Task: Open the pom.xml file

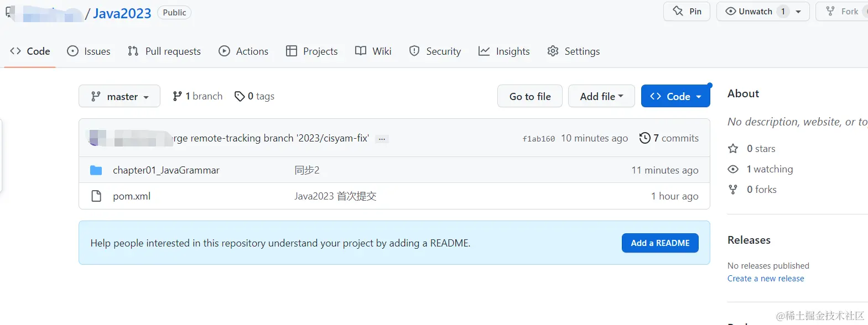Action: (132, 196)
